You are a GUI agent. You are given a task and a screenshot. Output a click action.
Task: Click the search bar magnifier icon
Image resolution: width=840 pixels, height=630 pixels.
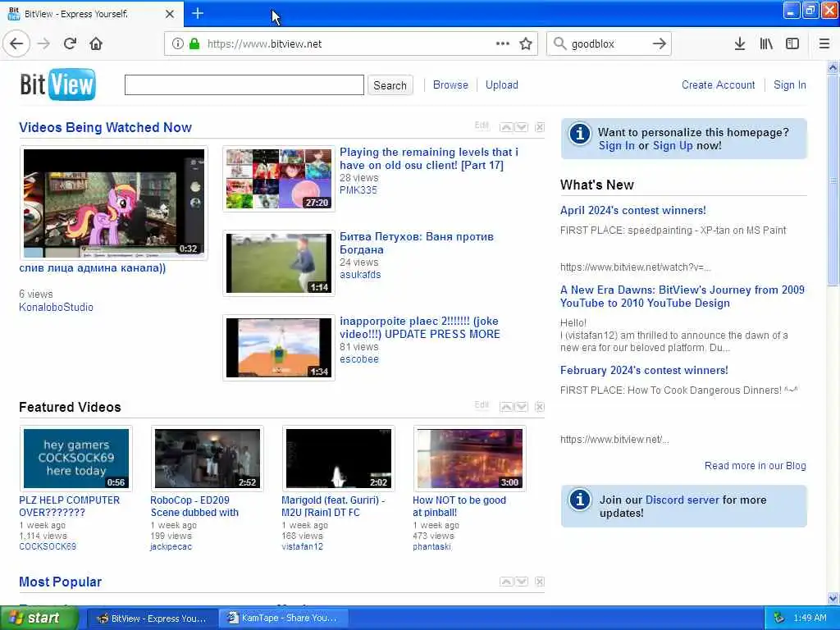(559, 43)
